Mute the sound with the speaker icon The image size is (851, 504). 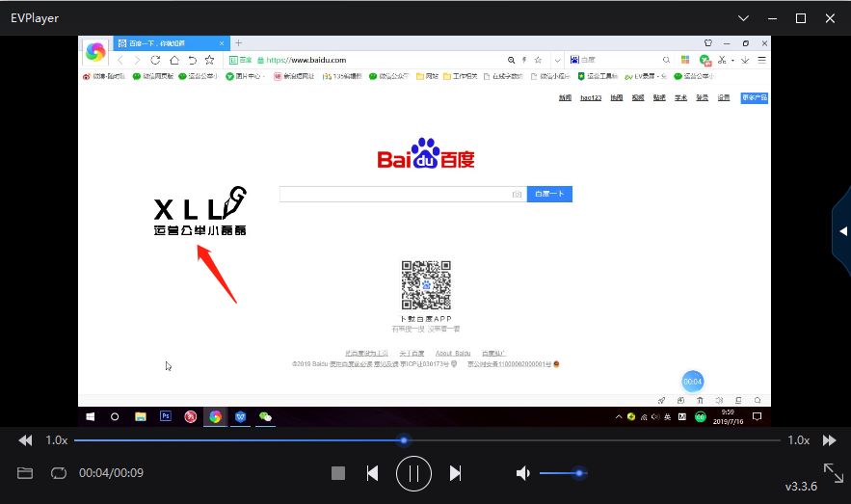(522, 473)
